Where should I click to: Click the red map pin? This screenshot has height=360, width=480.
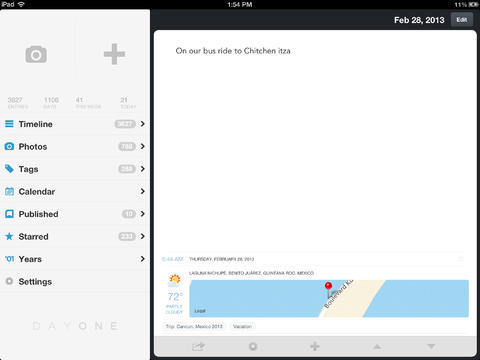click(x=328, y=289)
